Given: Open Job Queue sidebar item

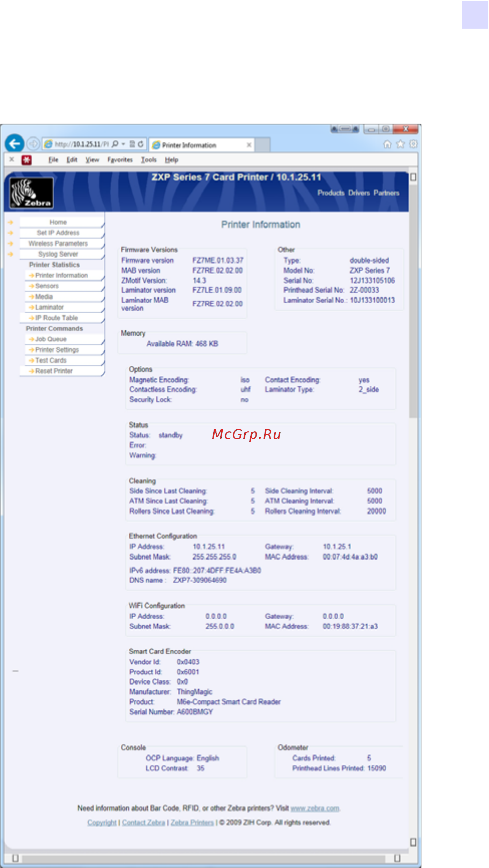Looking at the screenshot, I should (65, 339).
